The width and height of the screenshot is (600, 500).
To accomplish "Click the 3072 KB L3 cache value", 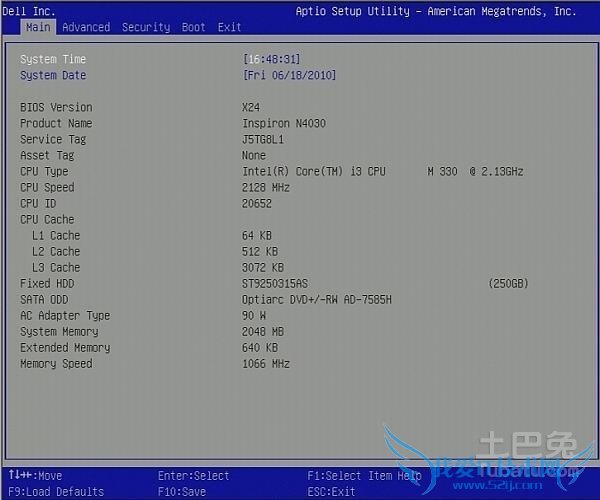I will click(263, 268).
